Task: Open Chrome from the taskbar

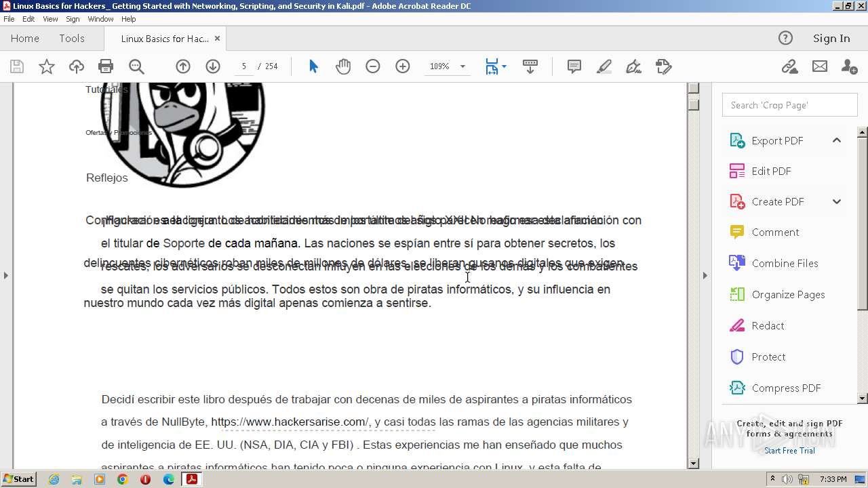Action: coord(123,479)
